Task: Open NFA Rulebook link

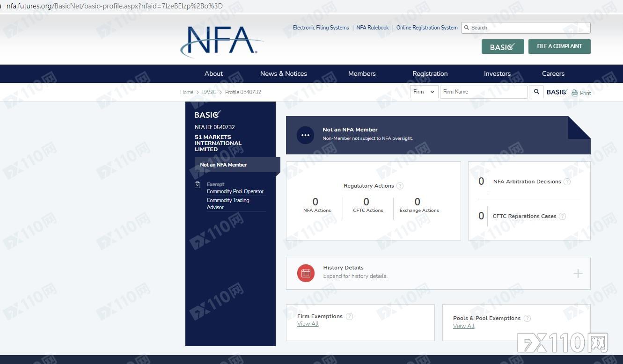Action: pos(373,28)
